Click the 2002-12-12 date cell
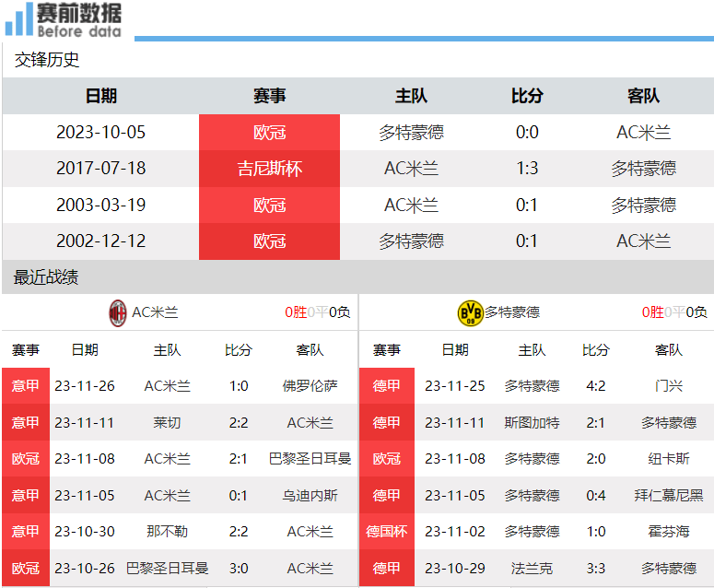Screen dimensions: 714x588 coord(101,241)
